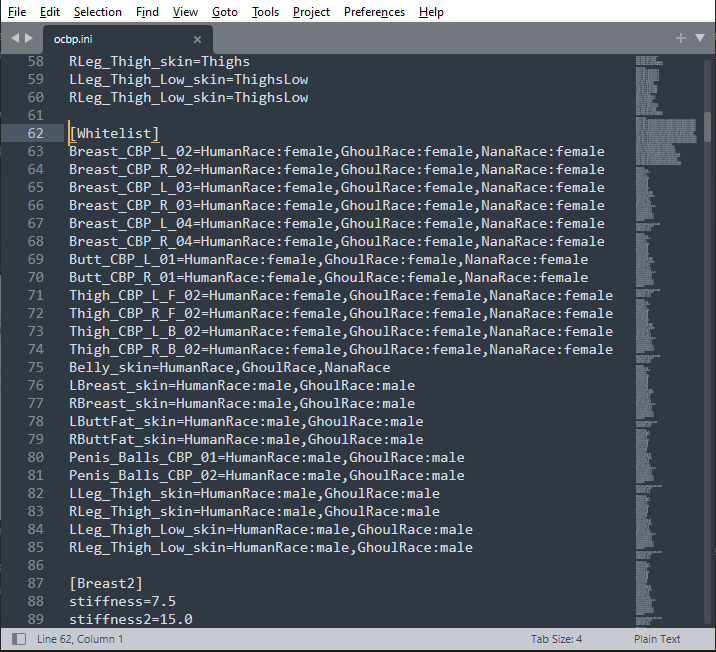This screenshot has width=716, height=652.
Task: Click the RLeg_Thigh_skin=Thighs line
Action: click(159, 62)
